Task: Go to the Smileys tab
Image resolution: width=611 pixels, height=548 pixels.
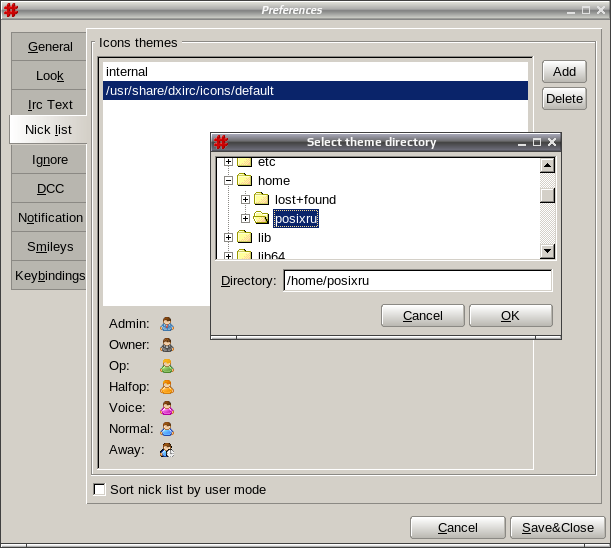Action: point(49,246)
